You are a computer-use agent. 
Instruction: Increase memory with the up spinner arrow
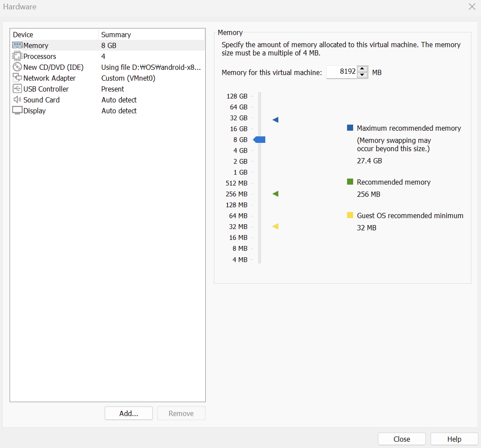coord(362,69)
